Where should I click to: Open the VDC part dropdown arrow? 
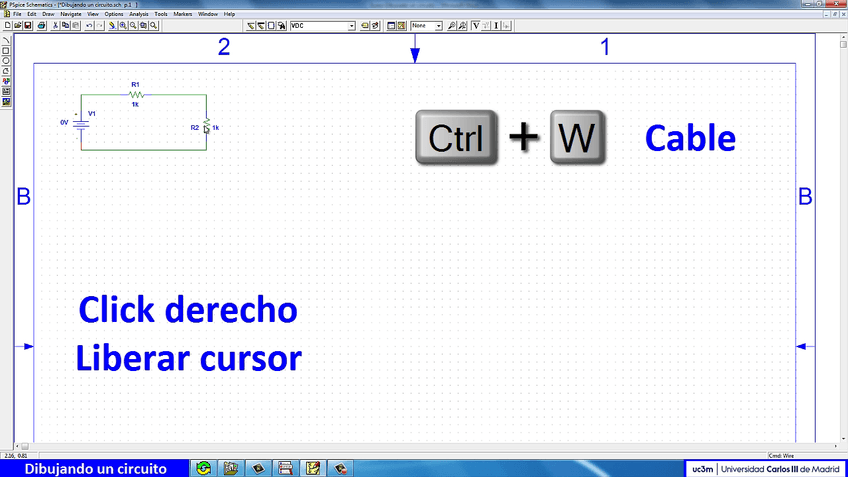point(352,26)
